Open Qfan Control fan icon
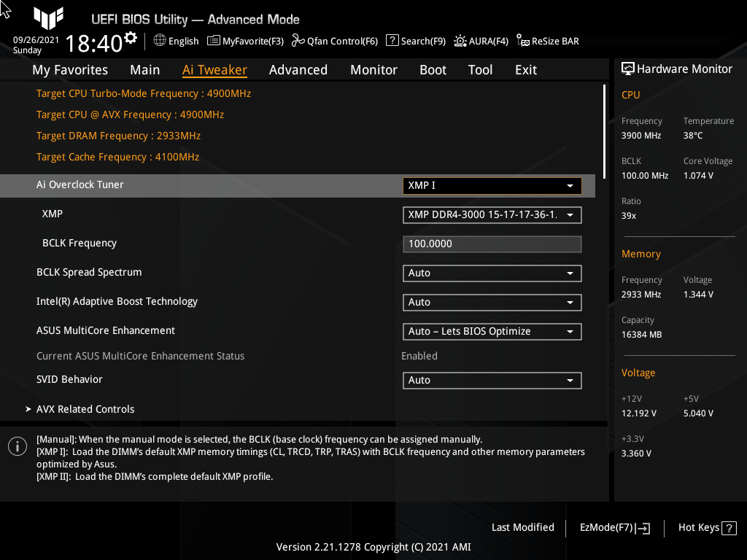Viewport: 747px width, 560px height. tap(298, 41)
